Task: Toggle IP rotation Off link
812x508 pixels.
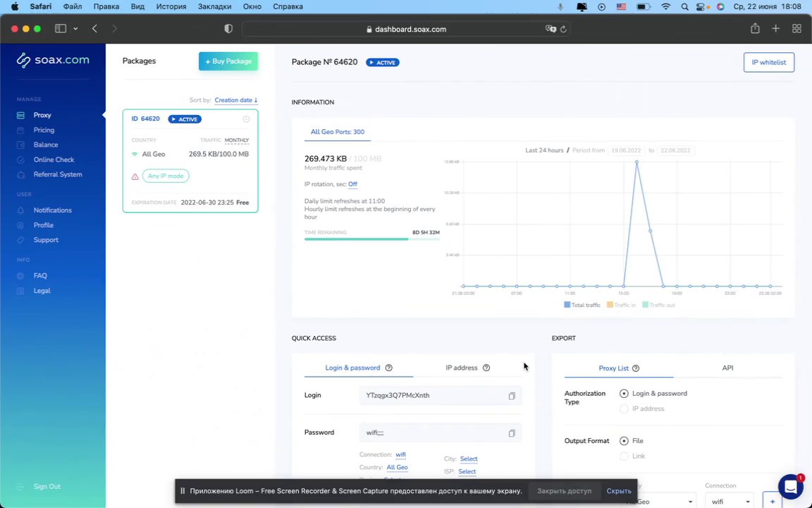Action: click(x=352, y=184)
